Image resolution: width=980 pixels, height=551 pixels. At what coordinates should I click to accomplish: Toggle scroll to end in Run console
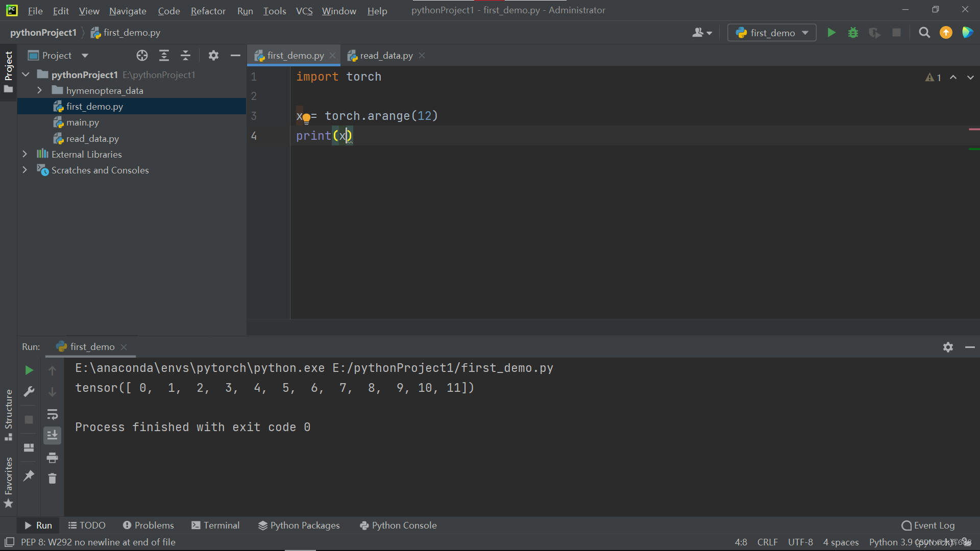[52, 435]
